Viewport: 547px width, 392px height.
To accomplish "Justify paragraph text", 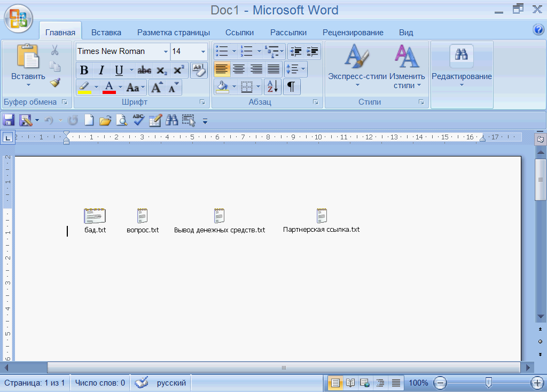I will point(273,69).
